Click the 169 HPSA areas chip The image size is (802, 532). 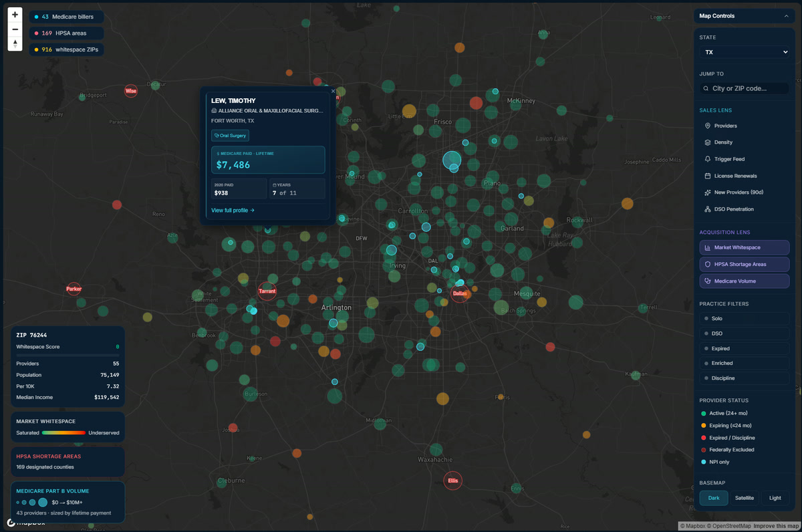[66, 33]
